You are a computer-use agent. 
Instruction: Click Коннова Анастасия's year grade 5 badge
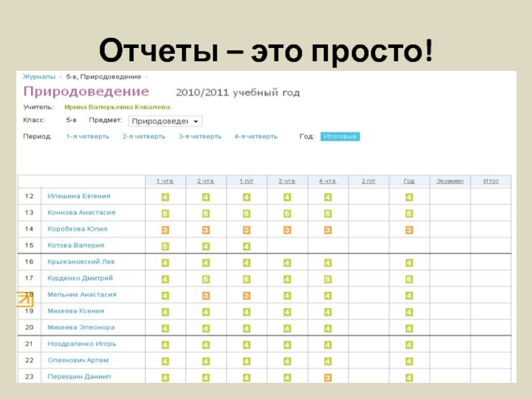(409, 213)
